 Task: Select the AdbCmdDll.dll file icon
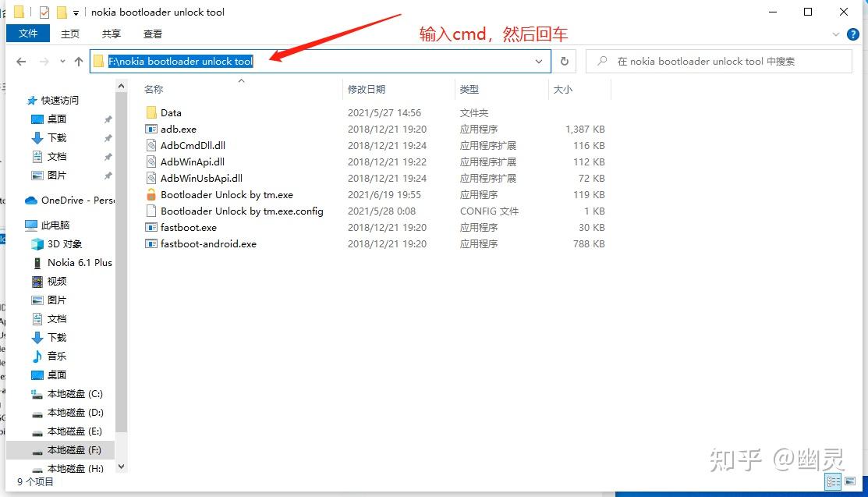pyautogui.click(x=151, y=146)
